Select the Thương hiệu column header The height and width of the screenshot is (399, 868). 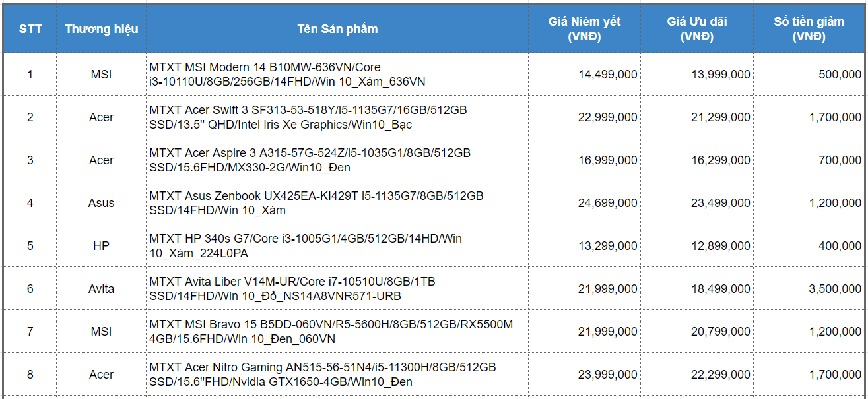102,29
